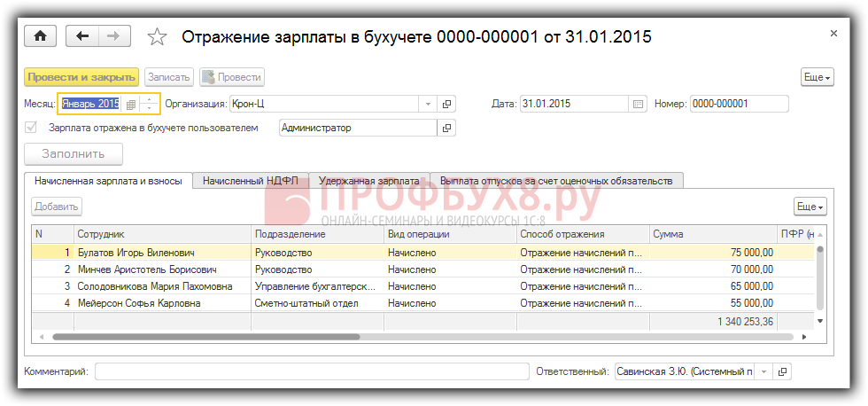Click Ответственный field Савинская З.Ю.
This screenshot has width=868, height=406.
point(684,371)
